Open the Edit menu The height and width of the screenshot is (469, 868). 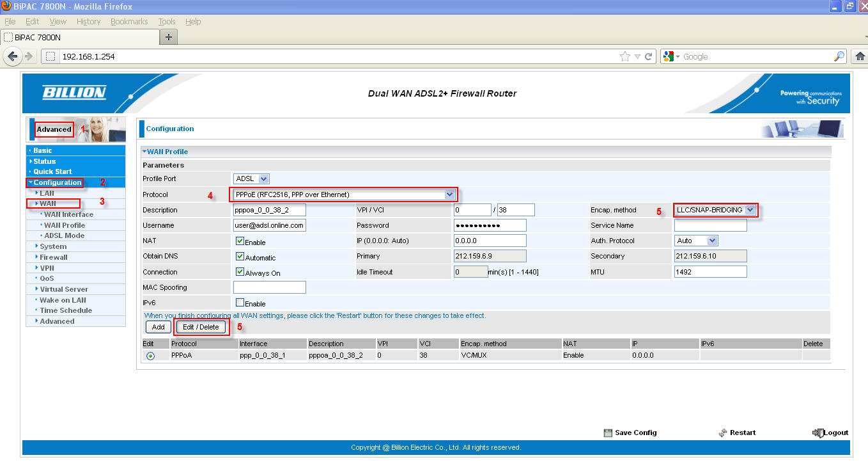coord(32,21)
